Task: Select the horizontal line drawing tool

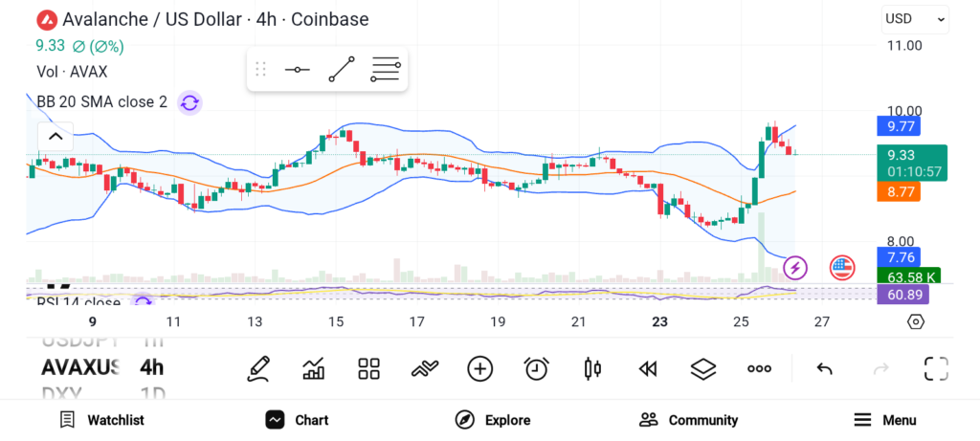Action: pyautogui.click(x=297, y=70)
